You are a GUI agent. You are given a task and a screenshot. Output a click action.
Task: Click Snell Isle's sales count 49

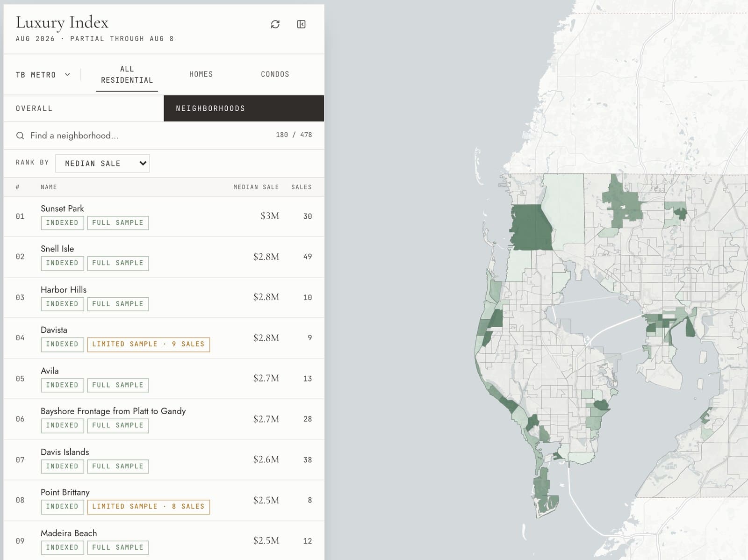coord(307,257)
